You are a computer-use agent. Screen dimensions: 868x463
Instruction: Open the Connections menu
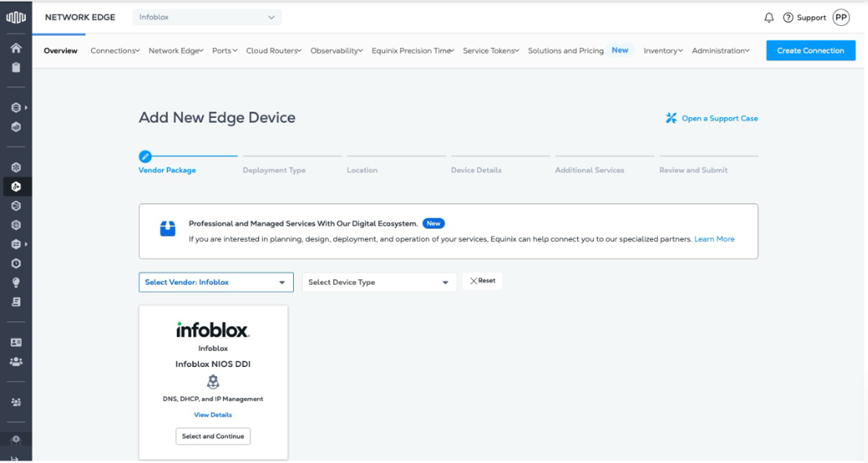pyautogui.click(x=115, y=50)
